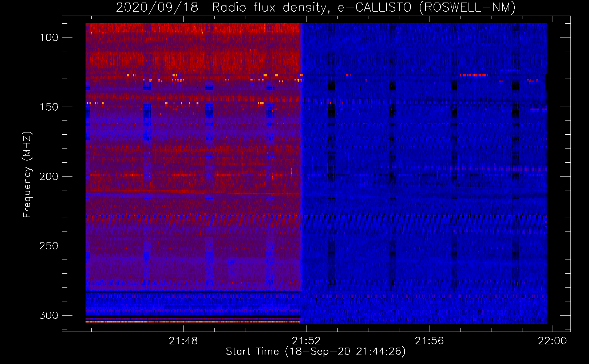Viewport: 589px width, 364px height.
Task: Click the 21:56 time tick label
Action: (430, 341)
